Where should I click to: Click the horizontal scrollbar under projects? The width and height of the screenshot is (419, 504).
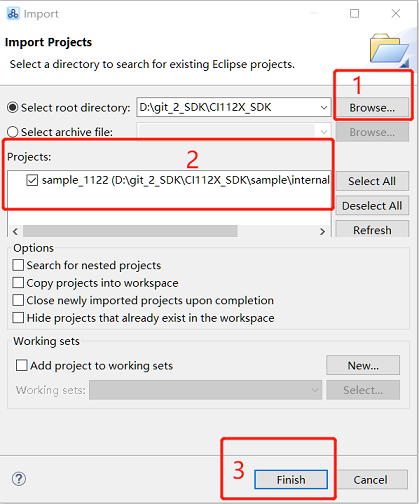pos(130,231)
